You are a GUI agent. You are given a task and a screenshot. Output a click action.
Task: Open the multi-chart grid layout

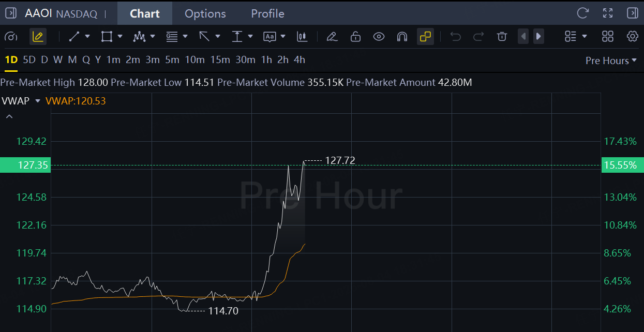tap(608, 37)
